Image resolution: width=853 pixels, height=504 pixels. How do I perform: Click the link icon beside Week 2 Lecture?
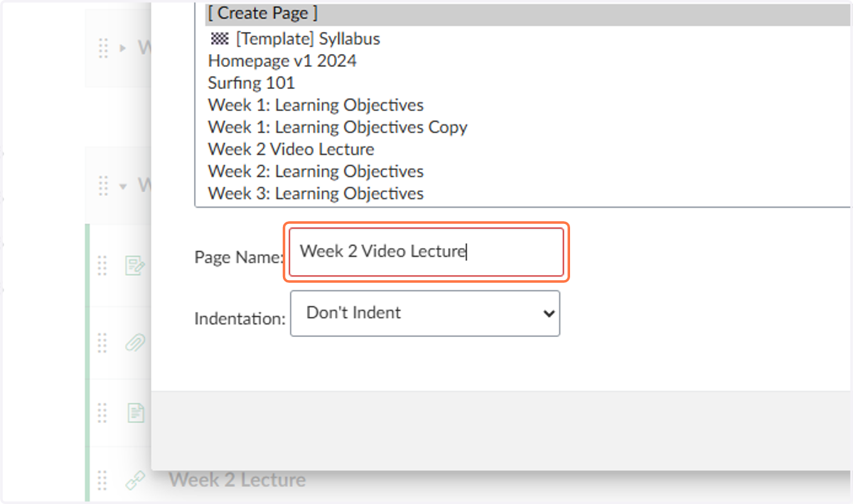135,481
